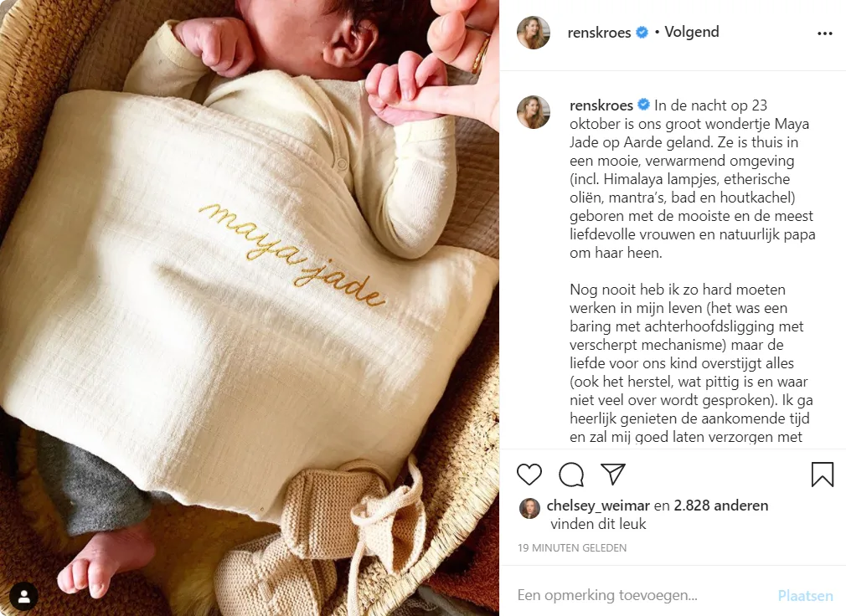The image size is (846, 616).
Task: View chelsey_weimar's small avatar
Action: coord(530,508)
